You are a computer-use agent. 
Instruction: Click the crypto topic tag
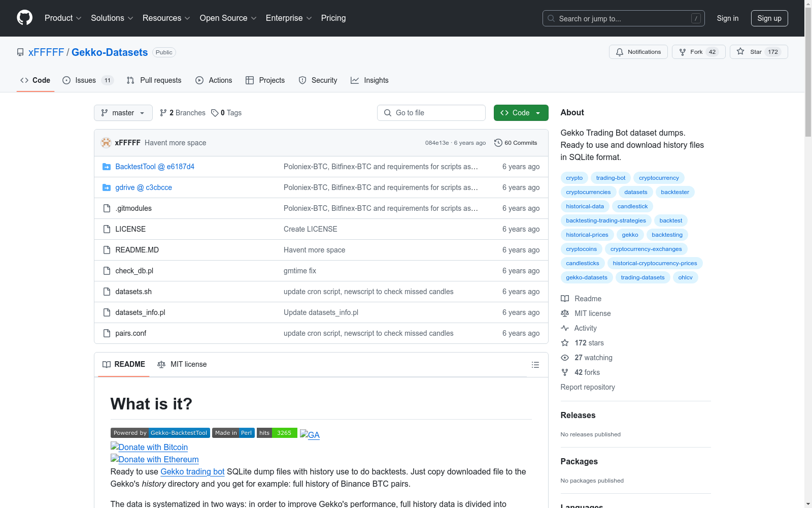point(574,178)
